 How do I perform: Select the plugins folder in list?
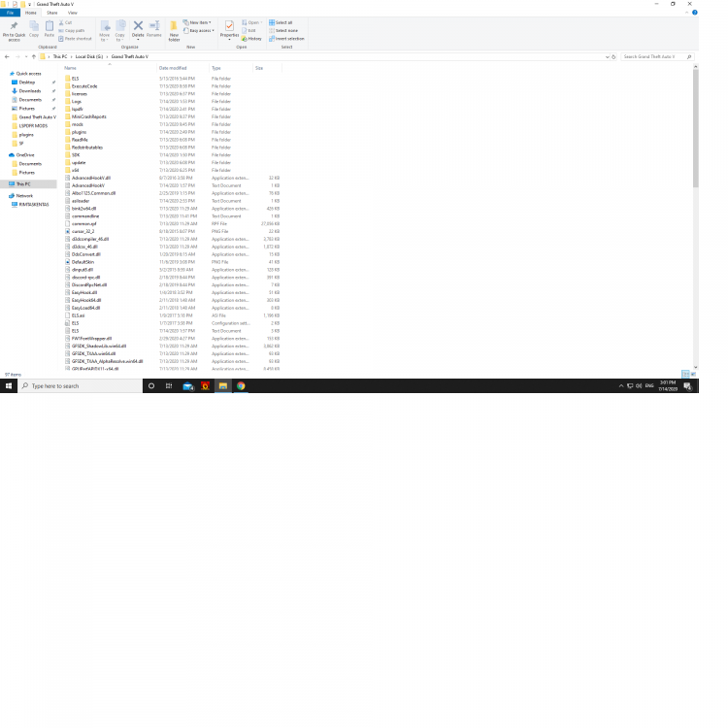(79, 132)
